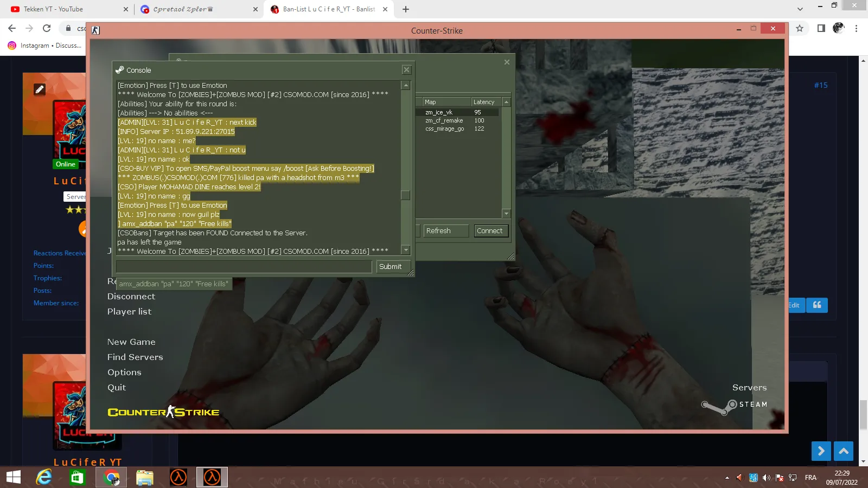Close the Ban-List browser tab

(385, 9)
